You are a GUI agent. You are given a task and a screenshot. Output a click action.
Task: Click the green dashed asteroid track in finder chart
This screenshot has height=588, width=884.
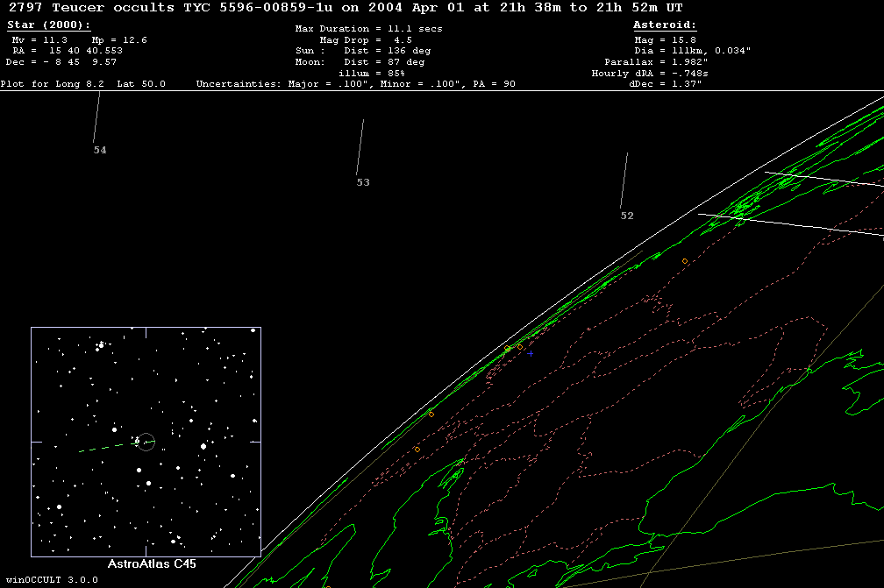pos(103,448)
